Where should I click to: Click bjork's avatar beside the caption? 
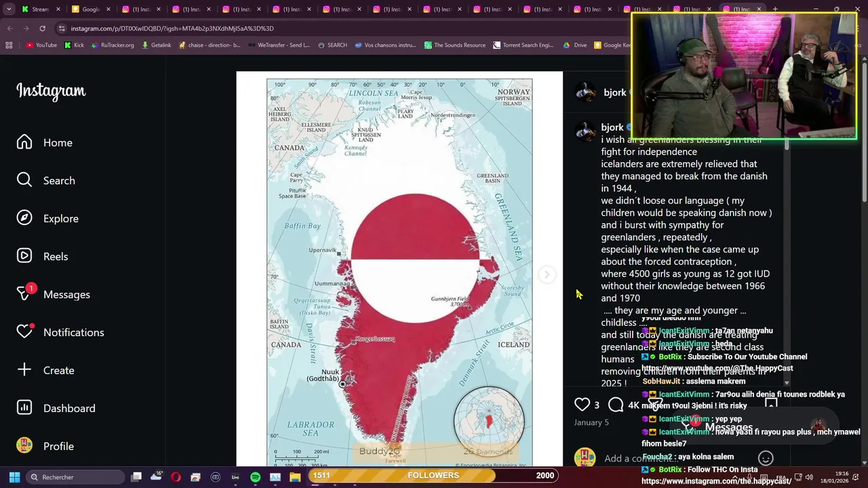pyautogui.click(x=585, y=131)
